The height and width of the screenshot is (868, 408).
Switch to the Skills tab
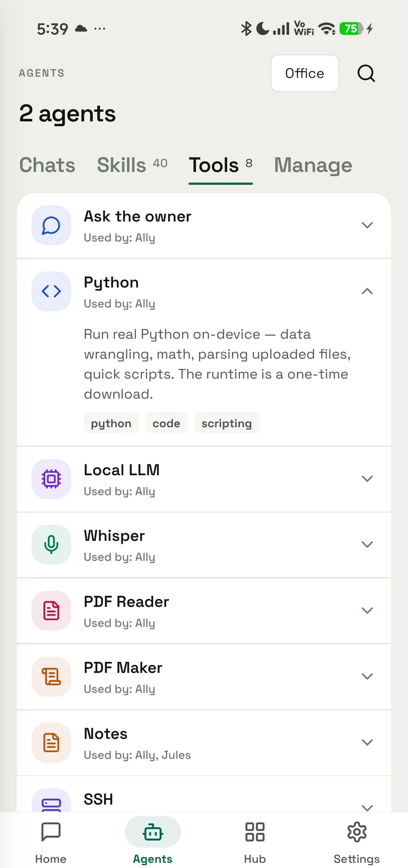[132, 165]
